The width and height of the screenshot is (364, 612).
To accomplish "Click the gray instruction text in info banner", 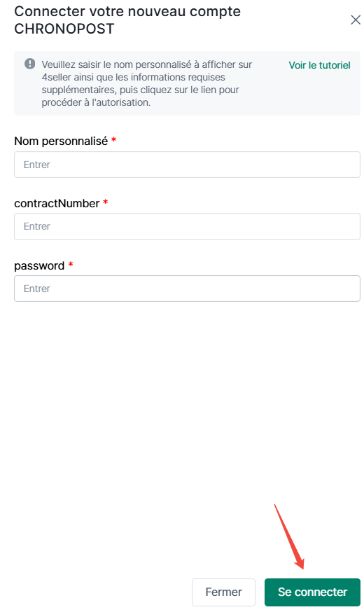I will (147, 83).
